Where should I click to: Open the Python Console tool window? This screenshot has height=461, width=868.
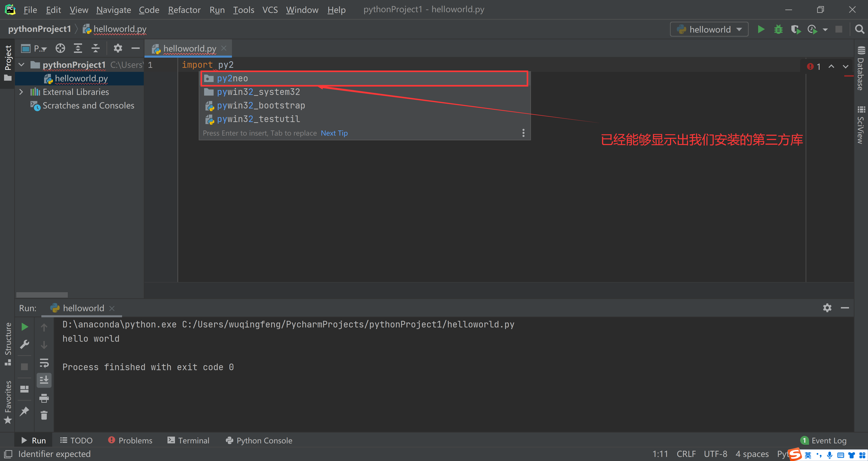(259, 440)
